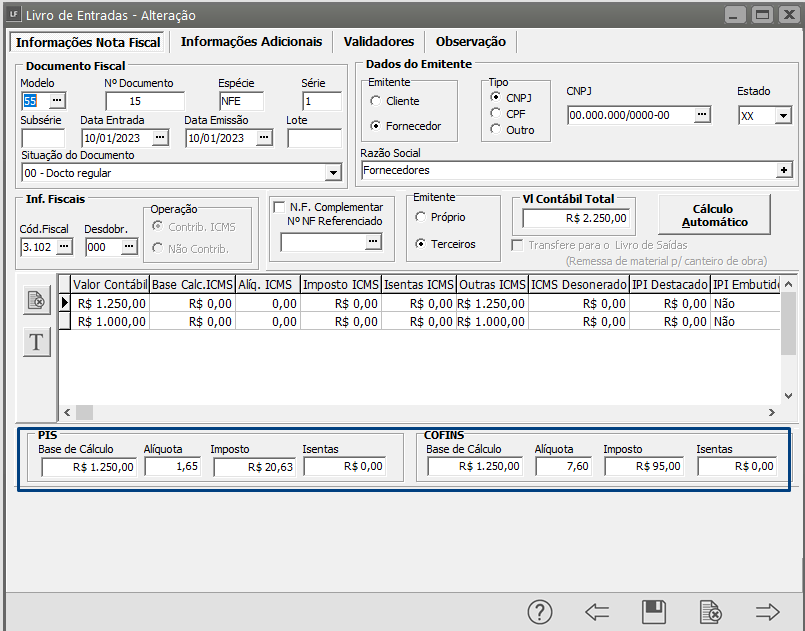Advance with the right arrow icon
This screenshot has height=631, width=805.
767,612
